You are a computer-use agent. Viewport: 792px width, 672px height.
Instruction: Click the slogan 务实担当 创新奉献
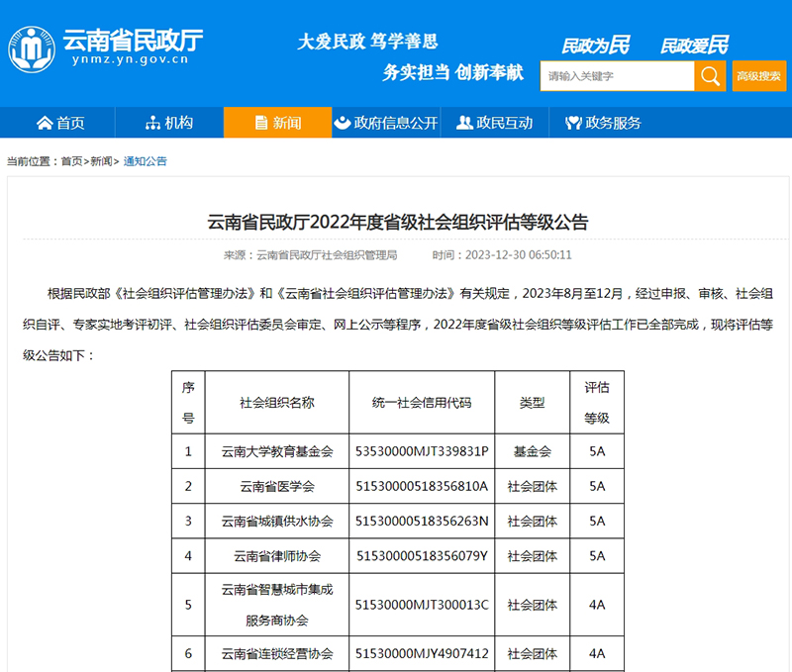(452, 72)
